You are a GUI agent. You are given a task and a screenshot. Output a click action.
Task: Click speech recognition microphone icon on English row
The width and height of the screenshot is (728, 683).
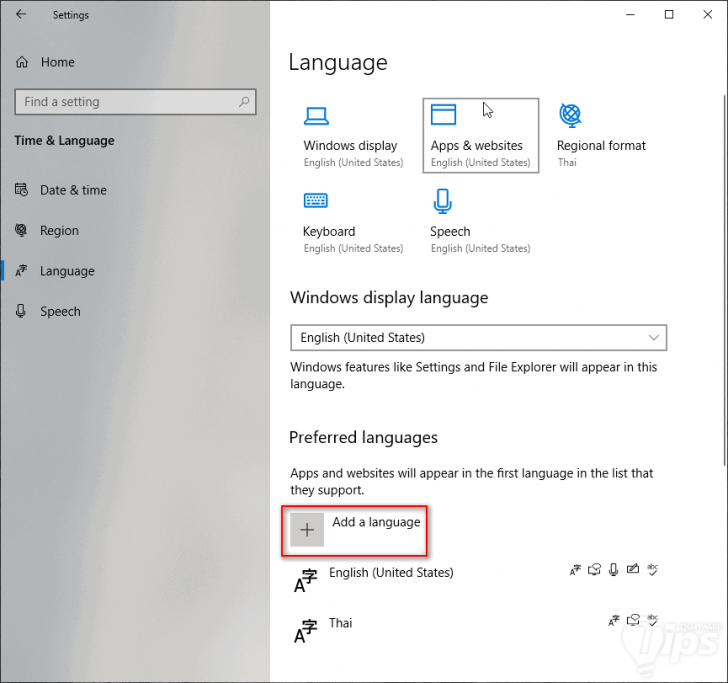click(614, 570)
